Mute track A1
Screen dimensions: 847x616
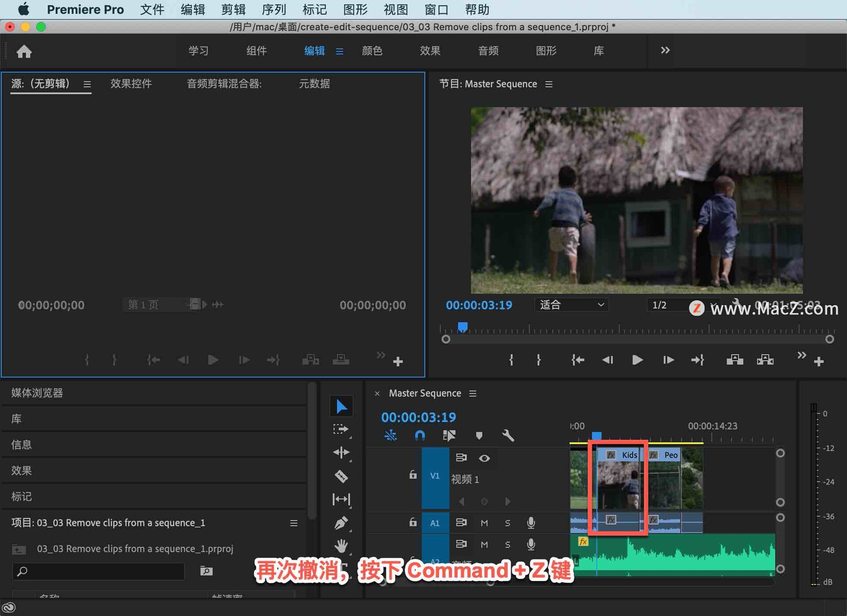coord(484,523)
